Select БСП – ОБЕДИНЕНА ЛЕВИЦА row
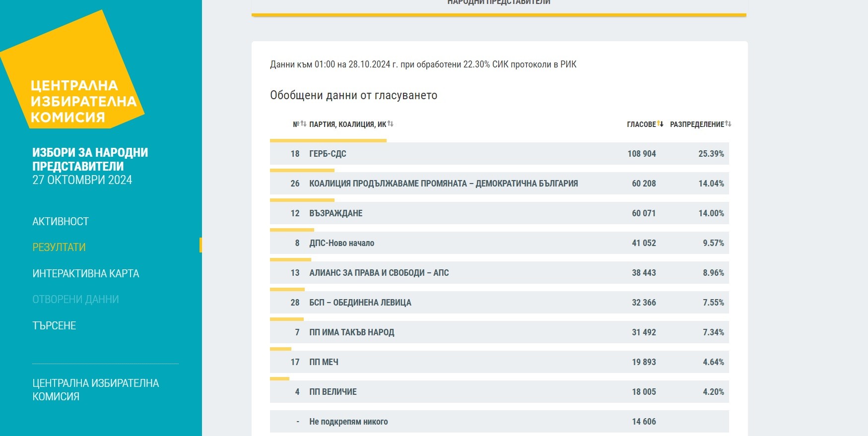This screenshot has width=868, height=436. pos(499,302)
